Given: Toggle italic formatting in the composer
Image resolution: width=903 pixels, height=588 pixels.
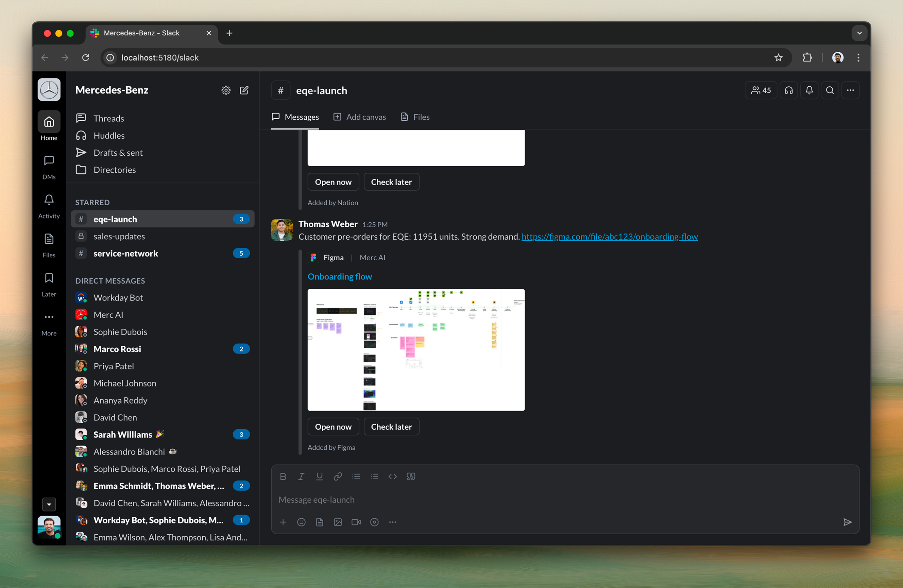Looking at the screenshot, I should pos(301,477).
